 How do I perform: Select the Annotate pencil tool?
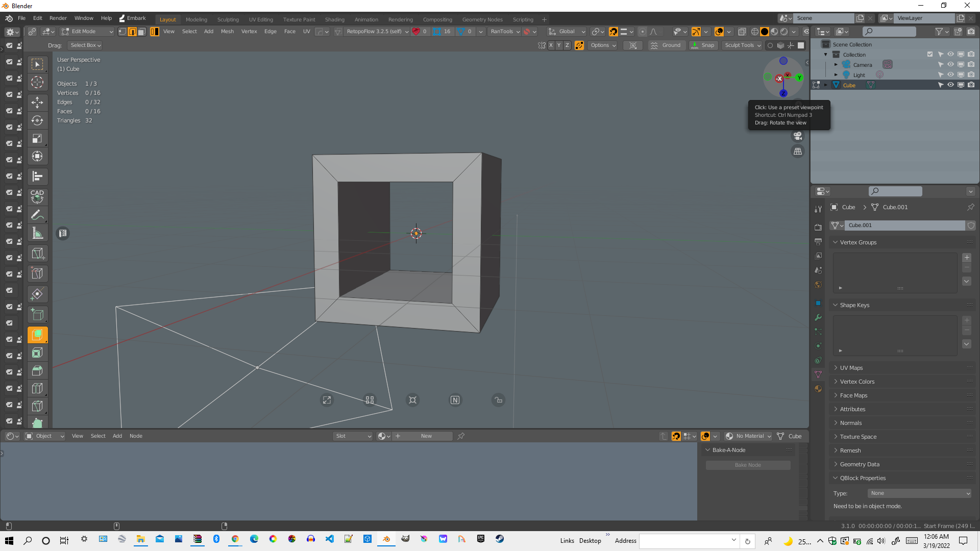pyautogui.click(x=37, y=215)
